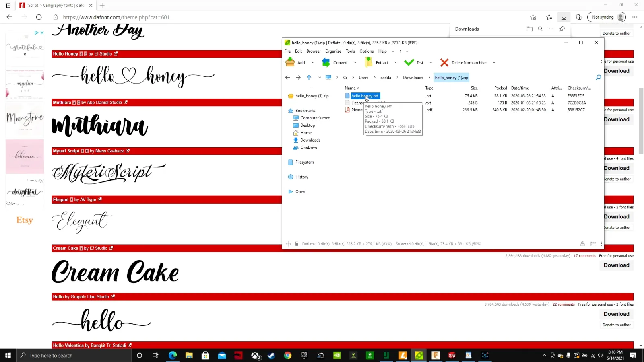
Task: Click the move cross icon in PeaZip status bar
Action: (x=289, y=244)
